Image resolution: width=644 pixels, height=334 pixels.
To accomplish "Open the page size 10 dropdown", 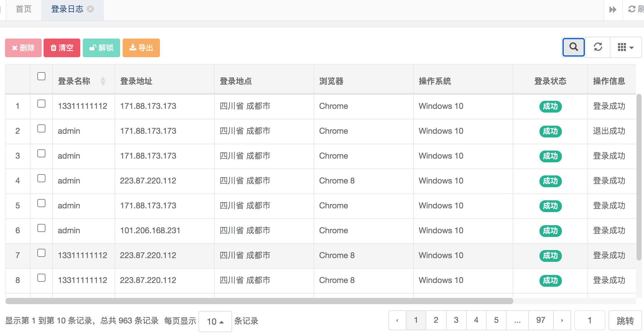I will pos(215,321).
